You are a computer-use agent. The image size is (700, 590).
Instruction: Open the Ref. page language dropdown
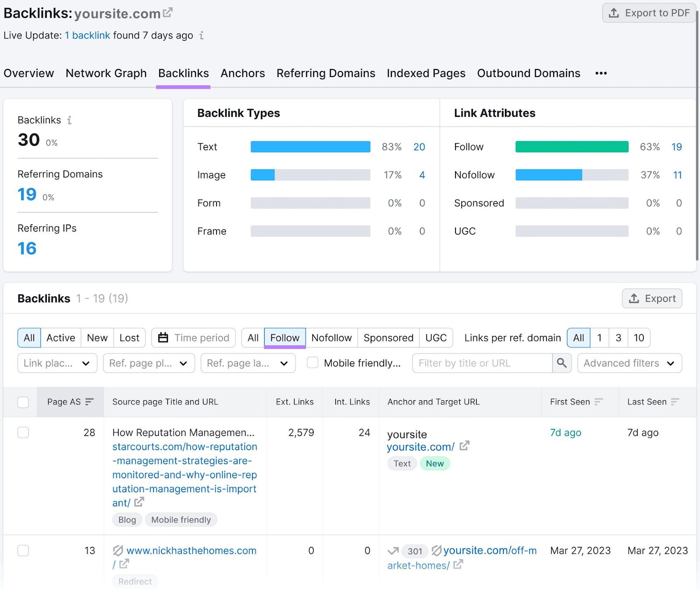(248, 363)
